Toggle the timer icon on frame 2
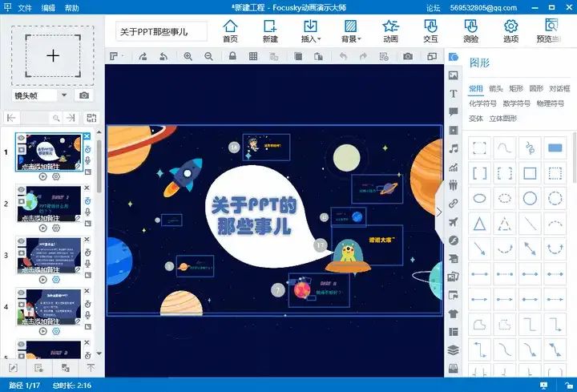The image size is (577, 392). 87,201
